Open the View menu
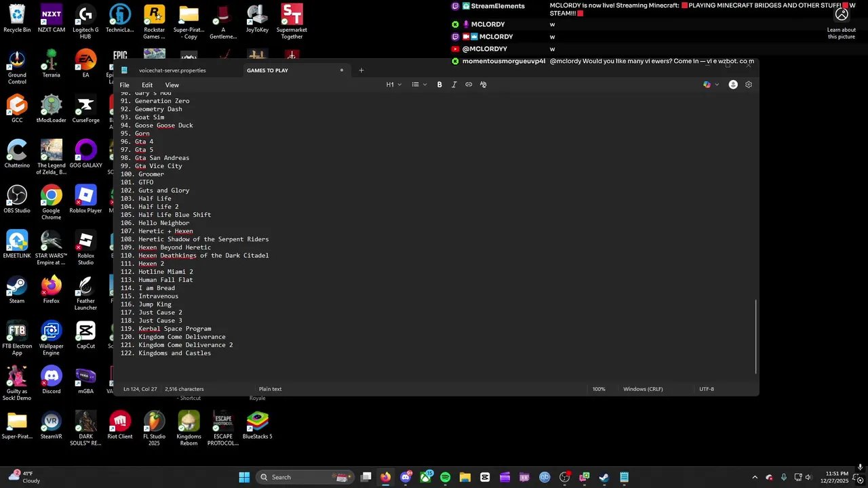The height and width of the screenshot is (488, 868). pyautogui.click(x=172, y=85)
